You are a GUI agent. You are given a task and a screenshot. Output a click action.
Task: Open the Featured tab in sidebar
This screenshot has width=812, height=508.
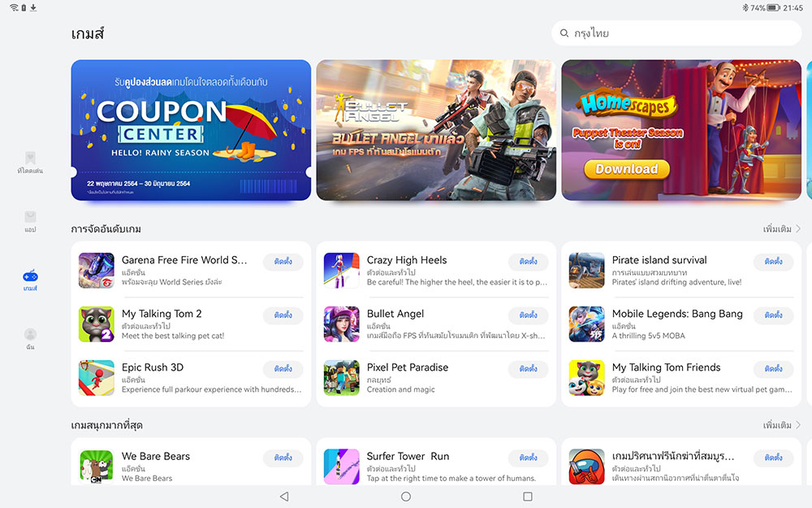[30, 163]
